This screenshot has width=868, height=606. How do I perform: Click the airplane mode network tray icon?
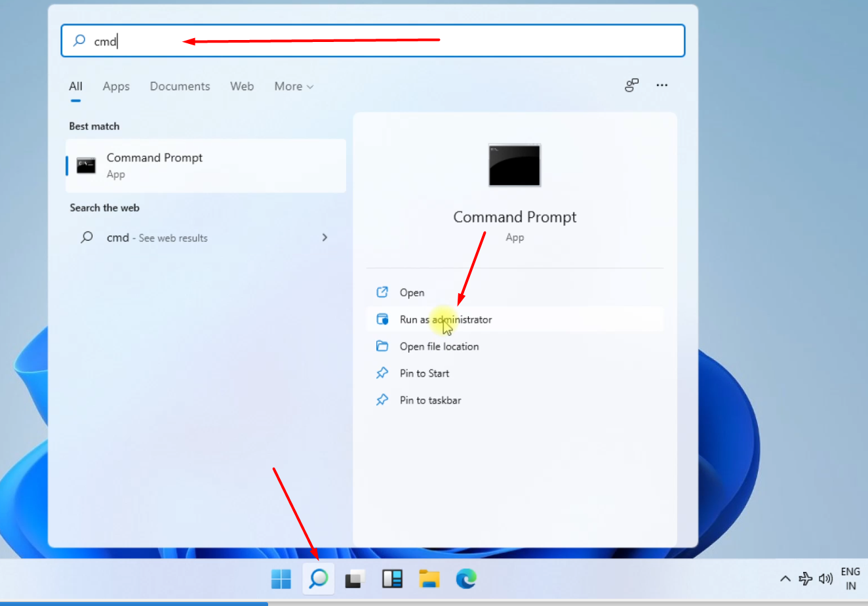click(806, 578)
